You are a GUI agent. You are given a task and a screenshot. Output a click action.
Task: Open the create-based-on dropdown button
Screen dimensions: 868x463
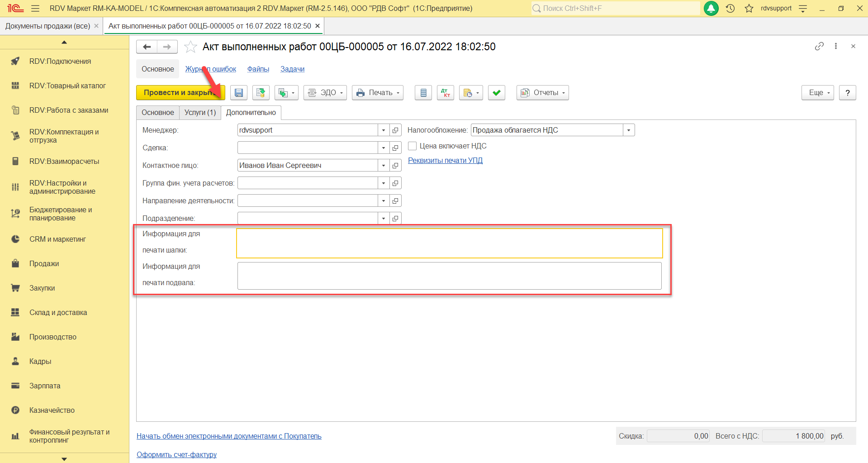click(286, 93)
